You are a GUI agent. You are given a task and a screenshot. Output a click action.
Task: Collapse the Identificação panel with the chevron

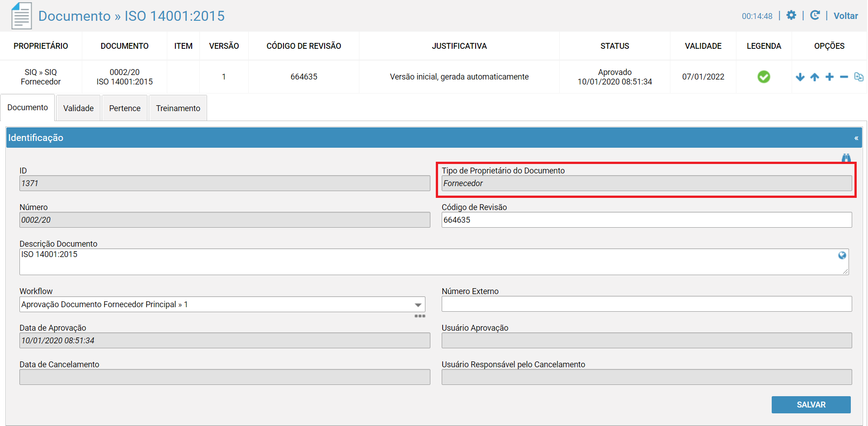tap(856, 138)
